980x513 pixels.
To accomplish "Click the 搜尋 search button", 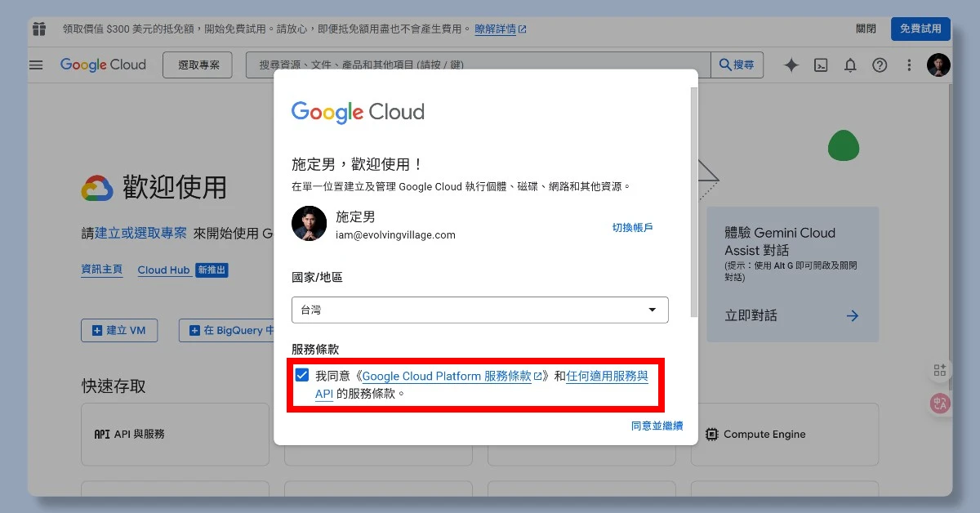I will coord(737,65).
